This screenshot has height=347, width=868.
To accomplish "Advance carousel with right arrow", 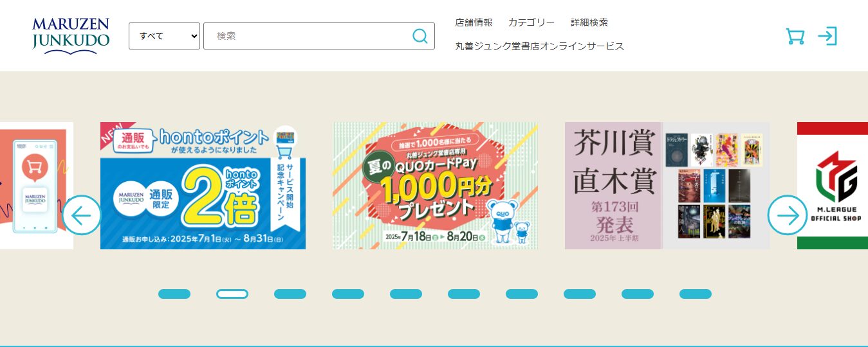I will pyautogui.click(x=788, y=215).
